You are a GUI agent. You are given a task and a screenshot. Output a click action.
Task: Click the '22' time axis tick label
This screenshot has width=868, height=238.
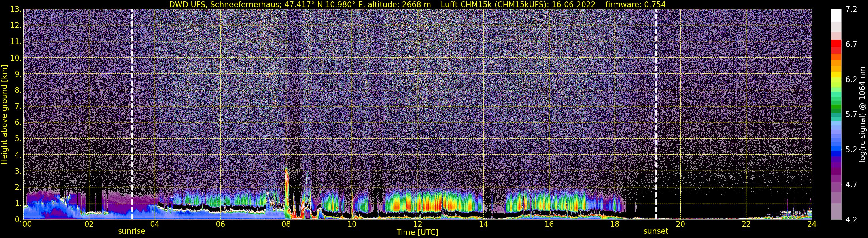(746, 224)
